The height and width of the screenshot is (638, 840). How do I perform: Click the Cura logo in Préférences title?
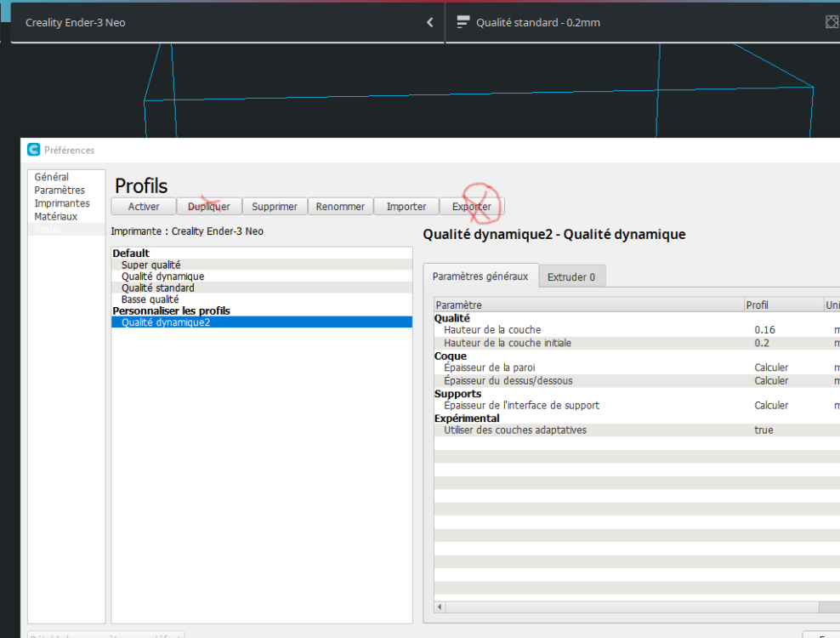[34, 150]
